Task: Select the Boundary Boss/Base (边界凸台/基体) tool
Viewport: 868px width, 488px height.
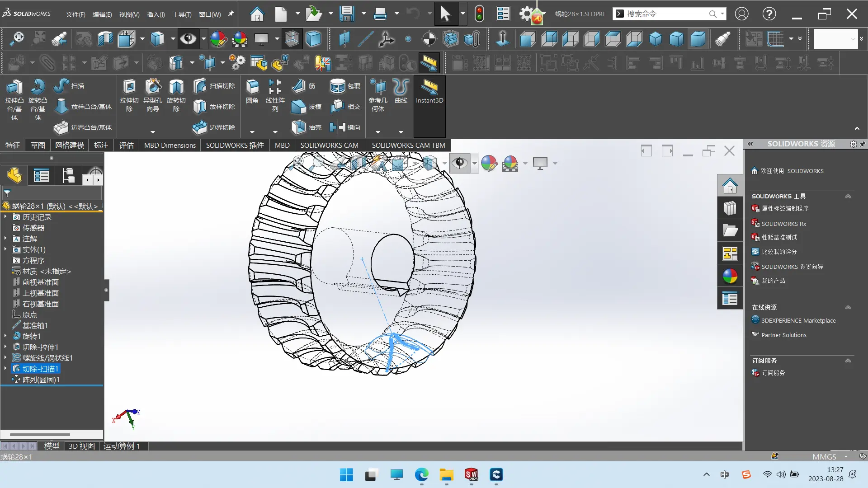Action: (83, 127)
